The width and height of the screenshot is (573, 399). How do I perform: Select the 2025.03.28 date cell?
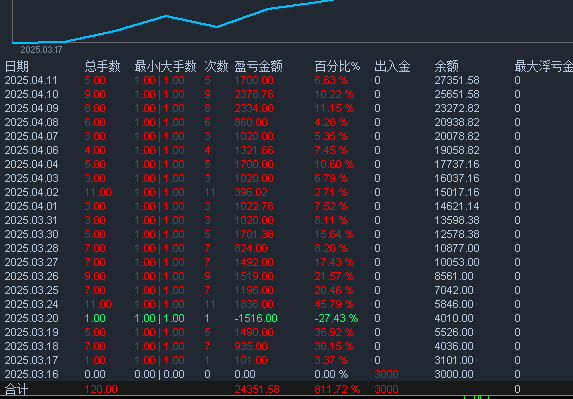tap(31, 248)
